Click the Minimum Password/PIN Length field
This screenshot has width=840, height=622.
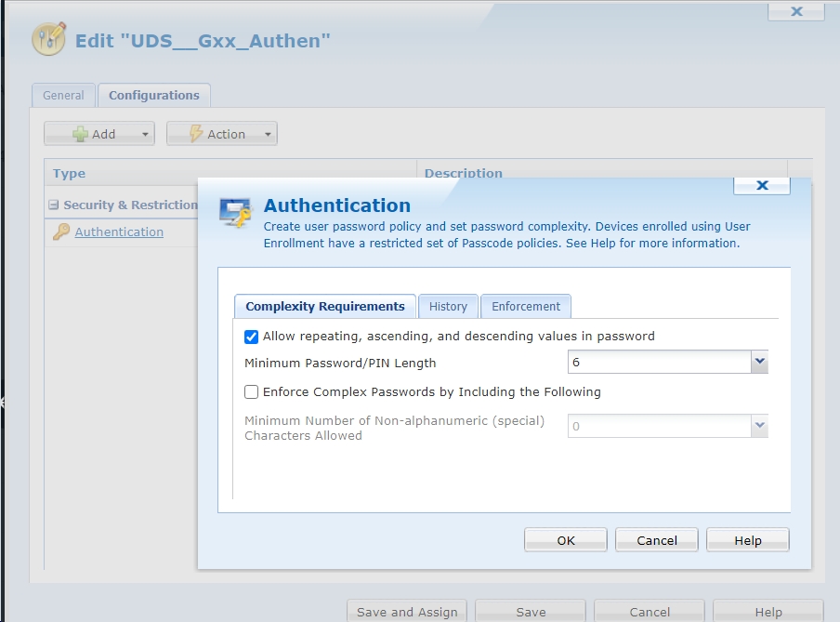point(658,362)
